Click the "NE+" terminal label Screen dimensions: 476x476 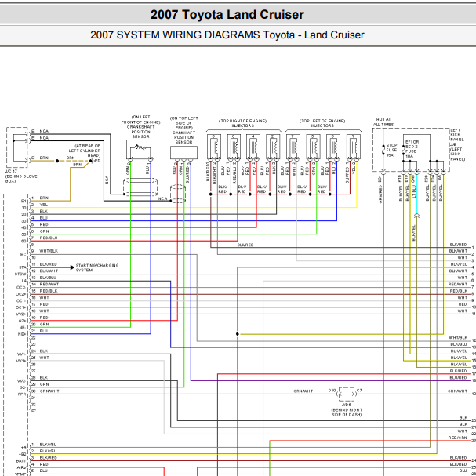pyautogui.click(x=22, y=334)
